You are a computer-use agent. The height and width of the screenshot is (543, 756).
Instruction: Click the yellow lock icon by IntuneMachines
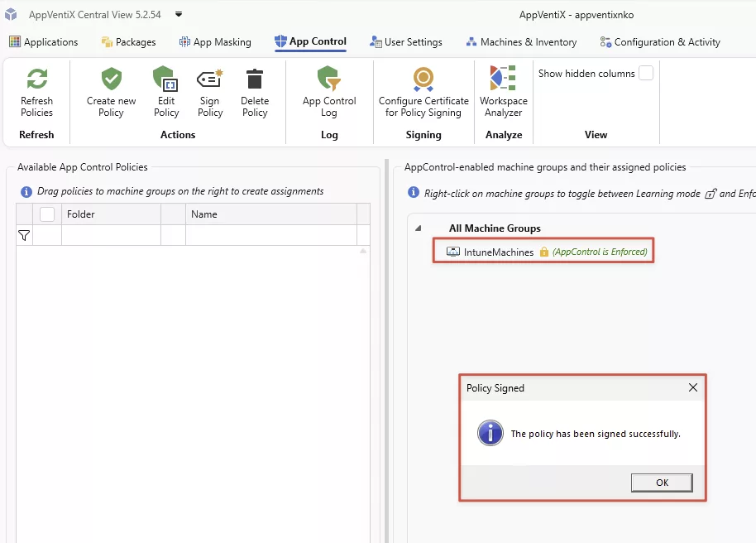544,252
